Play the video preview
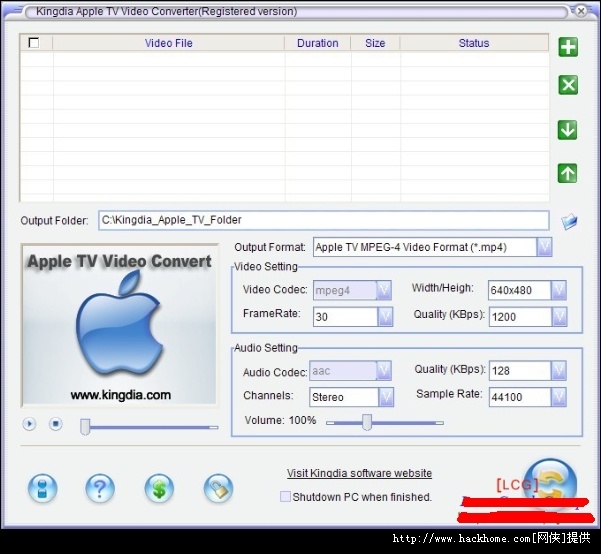Screen dimensions: 601x554 click(x=30, y=424)
